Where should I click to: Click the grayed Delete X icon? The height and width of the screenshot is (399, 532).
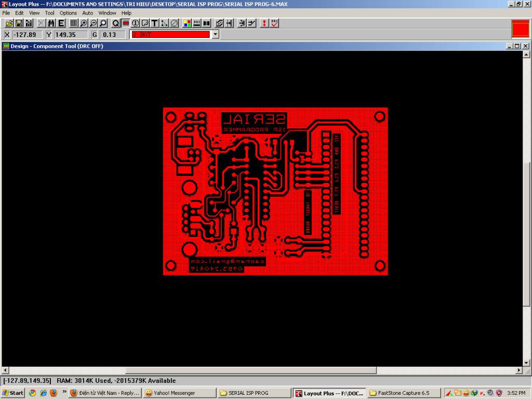[41, 23]
